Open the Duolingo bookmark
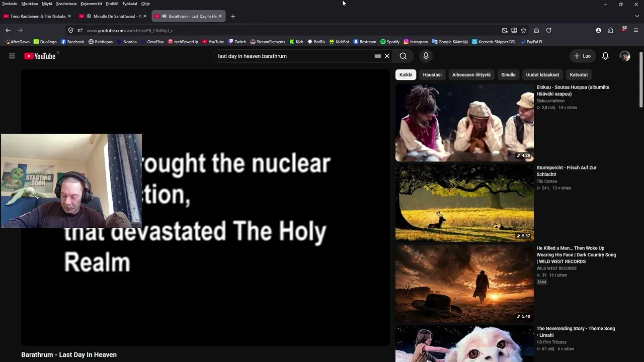Image resolution: width=644 pixels, height=362 pixels. click(x=45, y=42)
